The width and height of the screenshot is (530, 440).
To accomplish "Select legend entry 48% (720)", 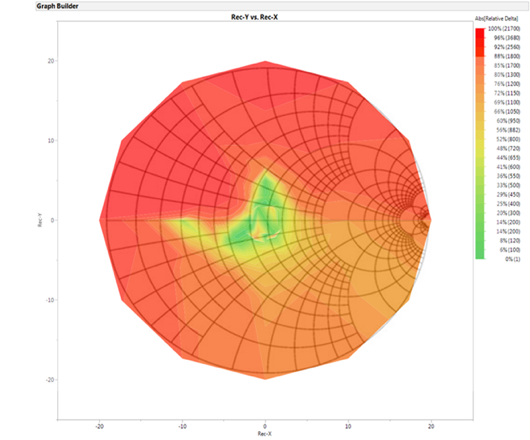I will [508, 149].
